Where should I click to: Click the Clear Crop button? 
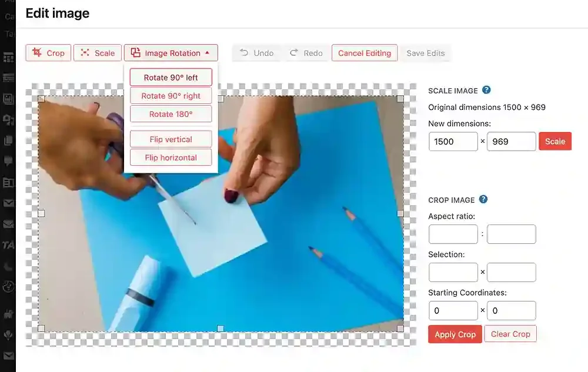[510, 334]
